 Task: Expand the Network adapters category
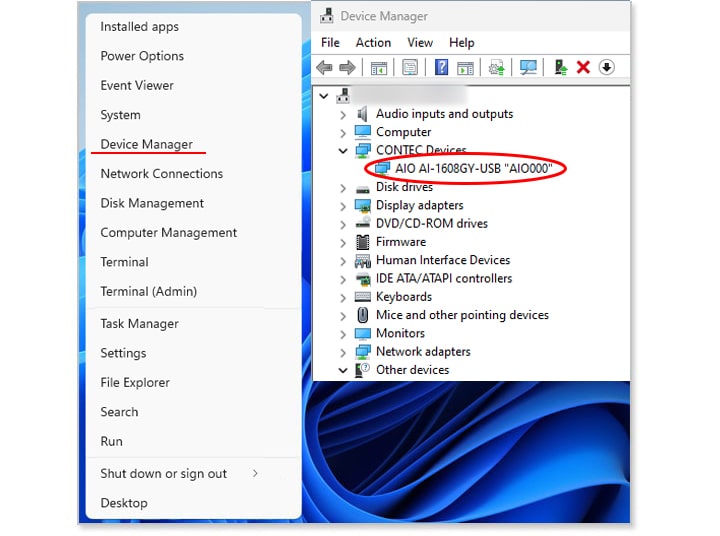point(343,352)
